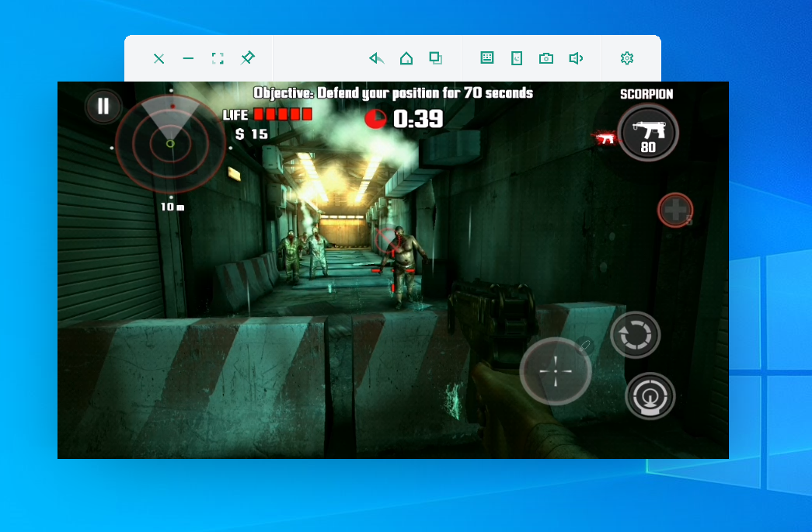The width and height of the screenshot is (812, 532).
Task: Click the circular enemy radar
Action: pos(170,144)
